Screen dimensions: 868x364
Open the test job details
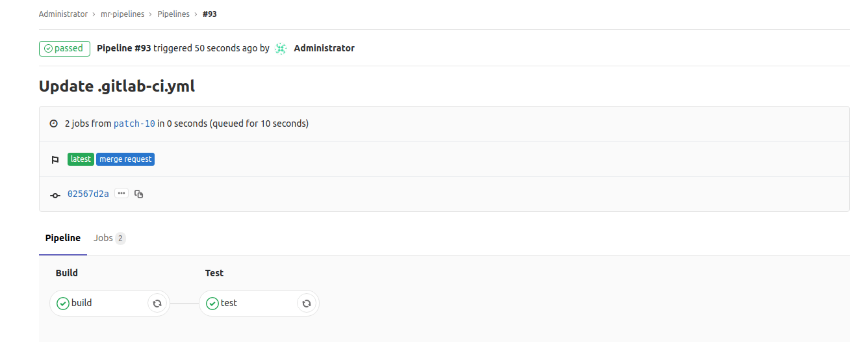click(x=229, y=303)
